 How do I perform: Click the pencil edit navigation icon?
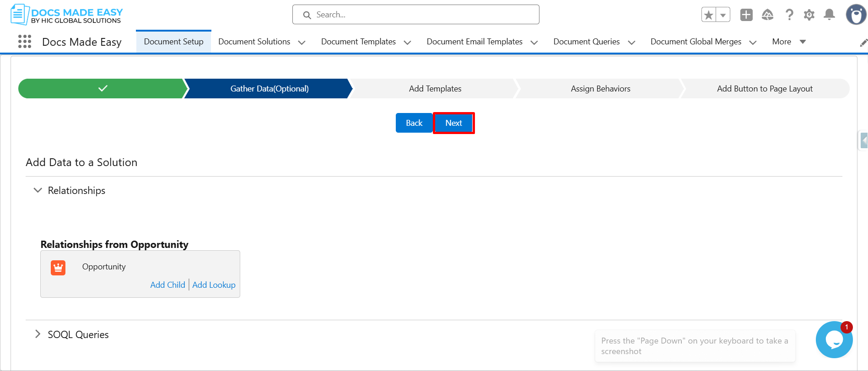(863, 43)
